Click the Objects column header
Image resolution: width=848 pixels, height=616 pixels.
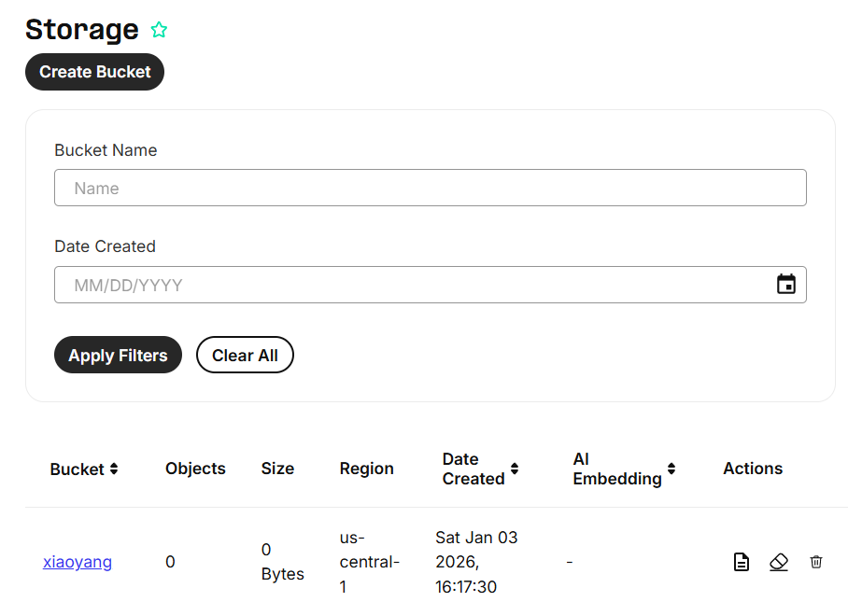coord(195,469)
